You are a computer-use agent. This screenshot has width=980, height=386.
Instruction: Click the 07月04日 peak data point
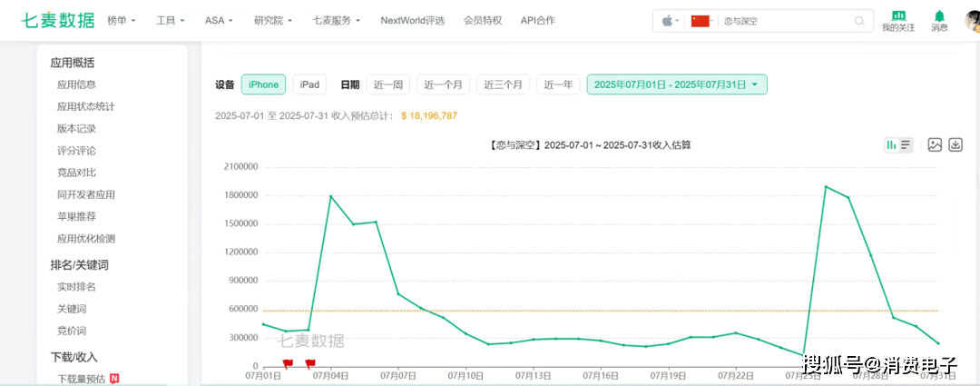330,196
